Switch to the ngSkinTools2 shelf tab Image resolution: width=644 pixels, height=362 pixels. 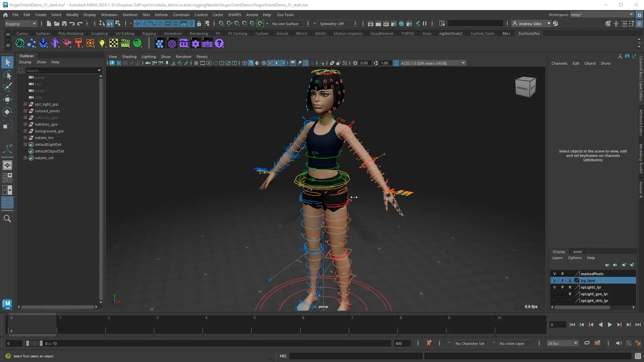pos(450,34)
